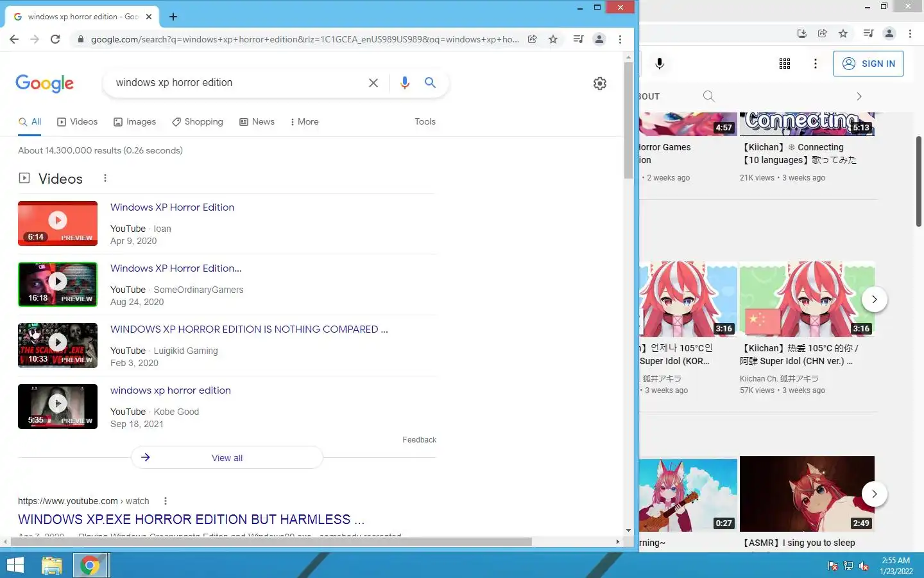Open options menu next to Videos heading
Viewport: 924px width, 578px height.
(x=105, y=179)
